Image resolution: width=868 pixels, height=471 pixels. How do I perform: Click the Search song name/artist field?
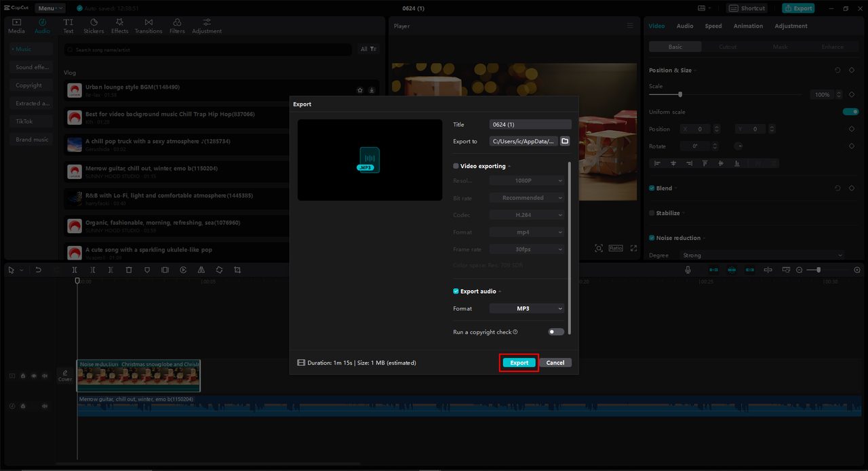coord(209,49)
